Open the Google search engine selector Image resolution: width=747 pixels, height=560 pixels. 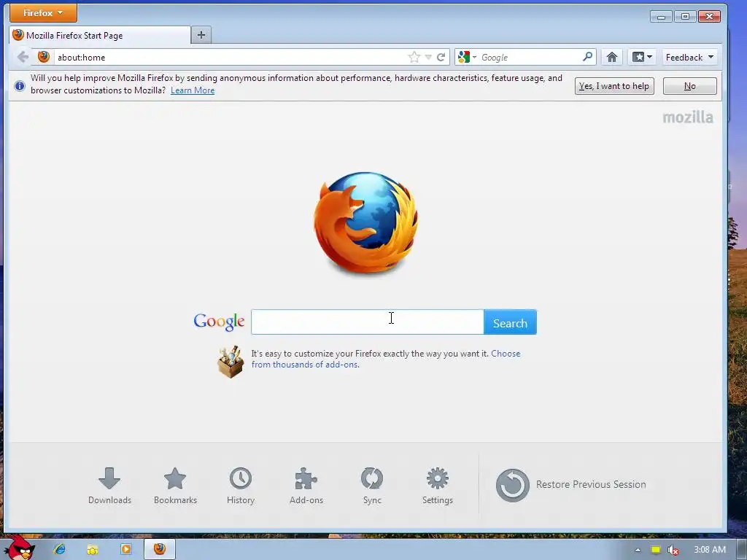(x=467, y=57)
